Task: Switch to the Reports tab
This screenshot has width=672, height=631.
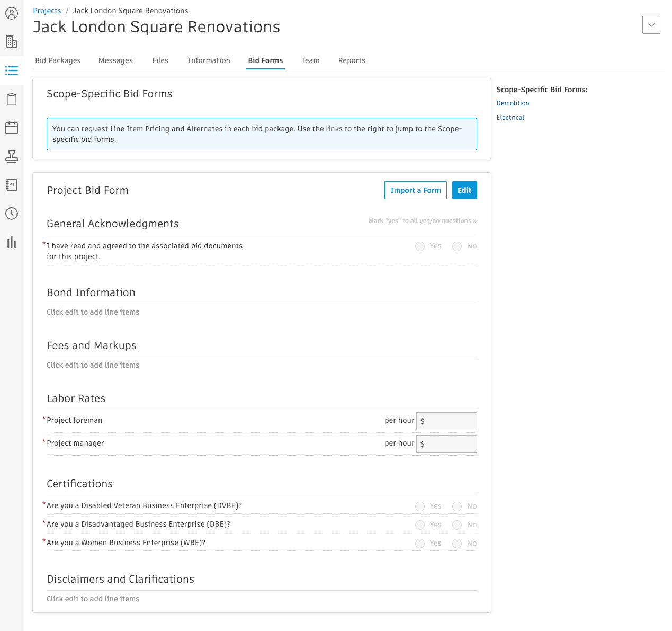Action: 352,60
